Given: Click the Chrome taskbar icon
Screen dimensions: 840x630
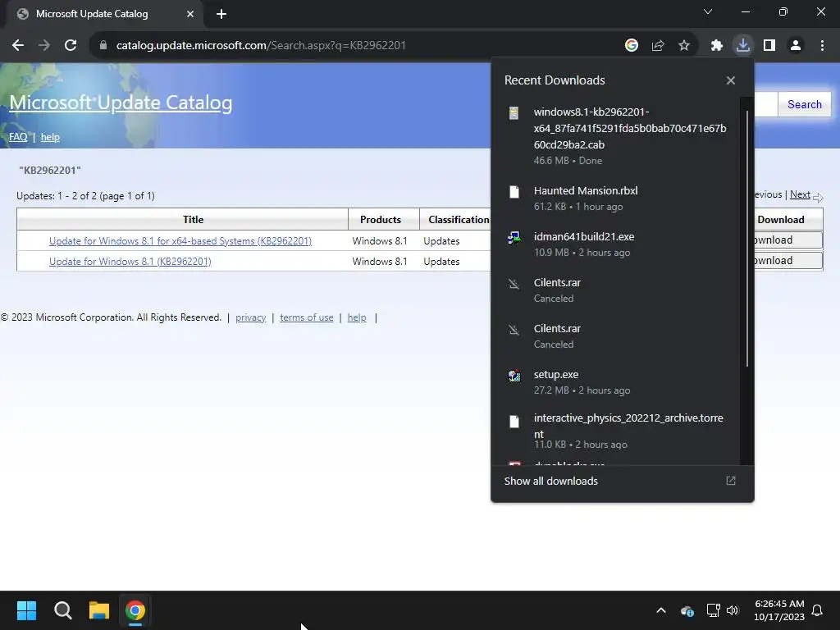Looking at the screenshot, I should pyautogui.click(x=135, y=610).
